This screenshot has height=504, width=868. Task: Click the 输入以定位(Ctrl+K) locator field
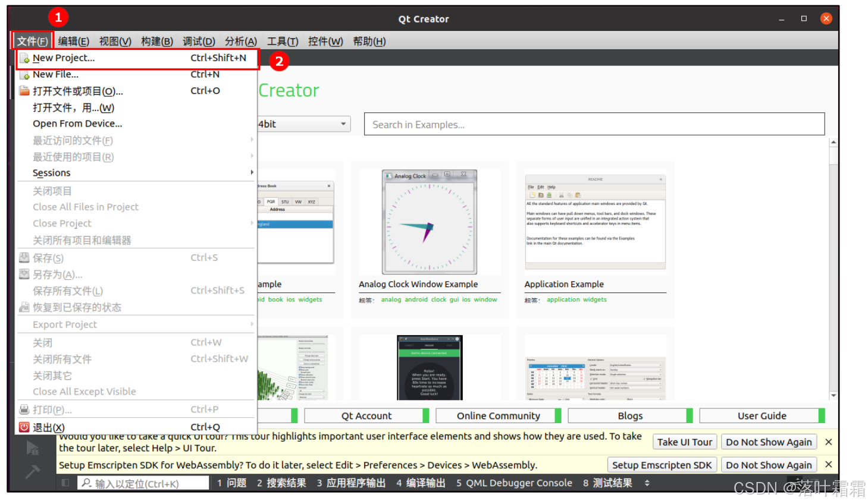pos(143,483)
